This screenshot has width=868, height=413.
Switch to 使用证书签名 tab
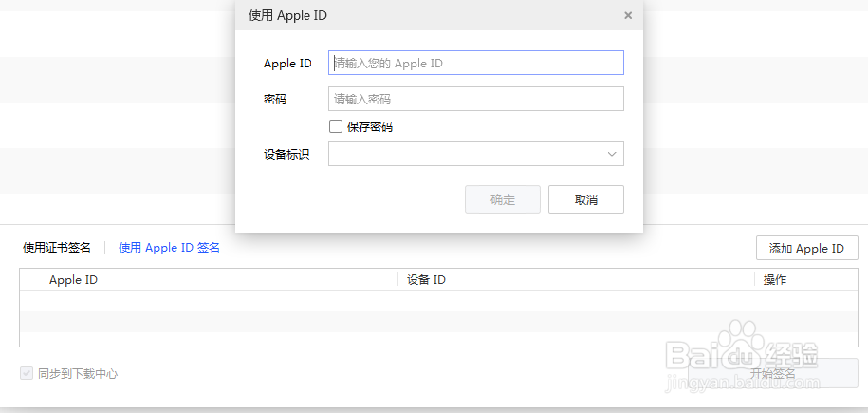[57, 248]
